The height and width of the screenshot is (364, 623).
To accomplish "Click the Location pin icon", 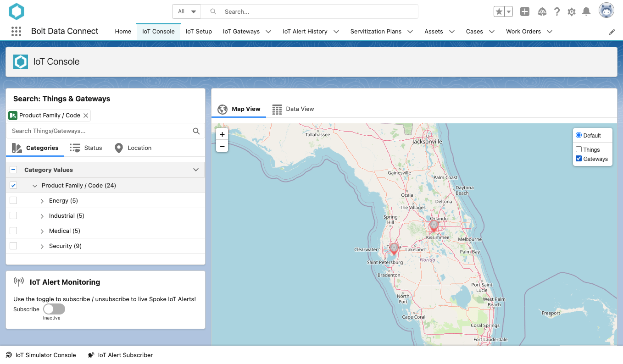I will [119, 148].
